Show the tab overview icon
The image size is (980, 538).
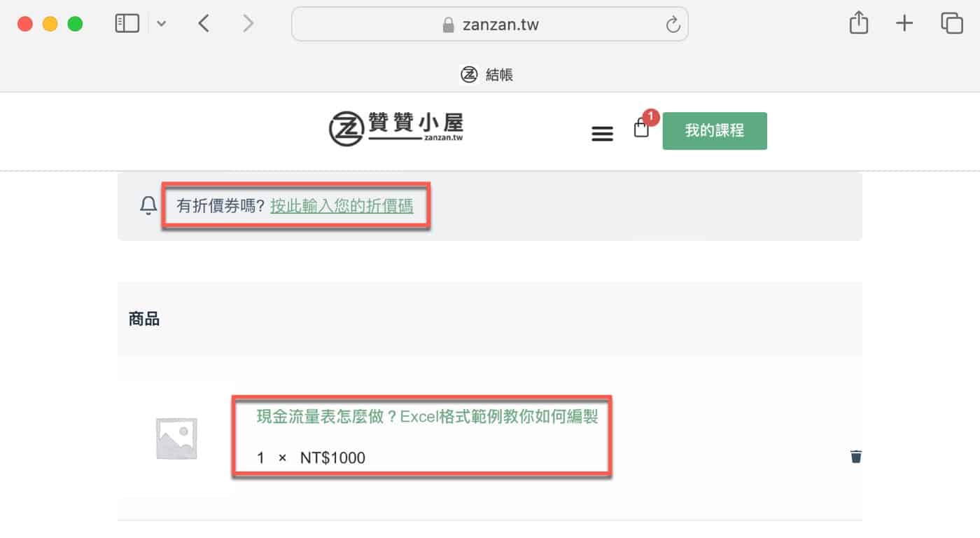(952, 23)
